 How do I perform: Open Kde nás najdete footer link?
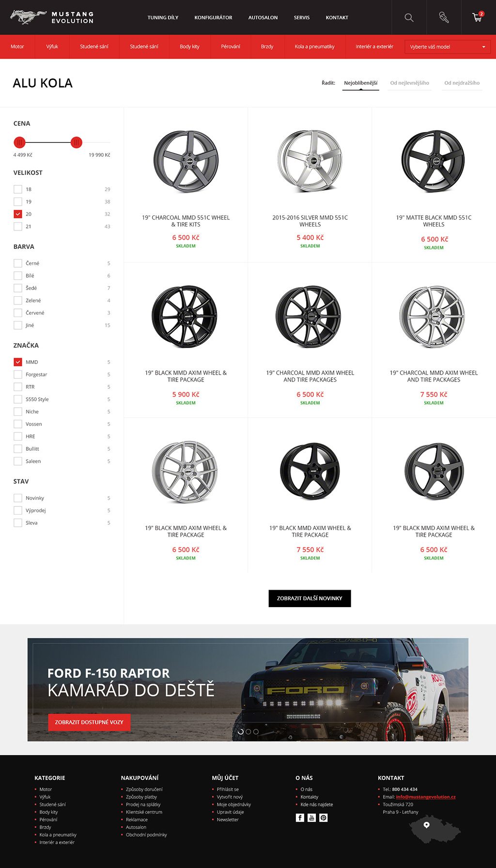coord(317,805)
